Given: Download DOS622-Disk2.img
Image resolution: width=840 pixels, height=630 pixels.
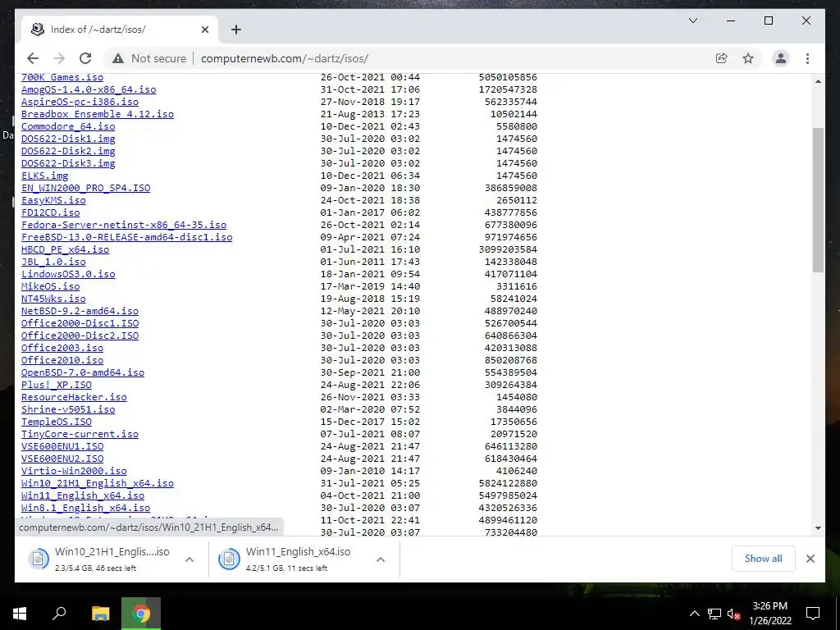Looking at the screenshot, I should tap(68, 151).
